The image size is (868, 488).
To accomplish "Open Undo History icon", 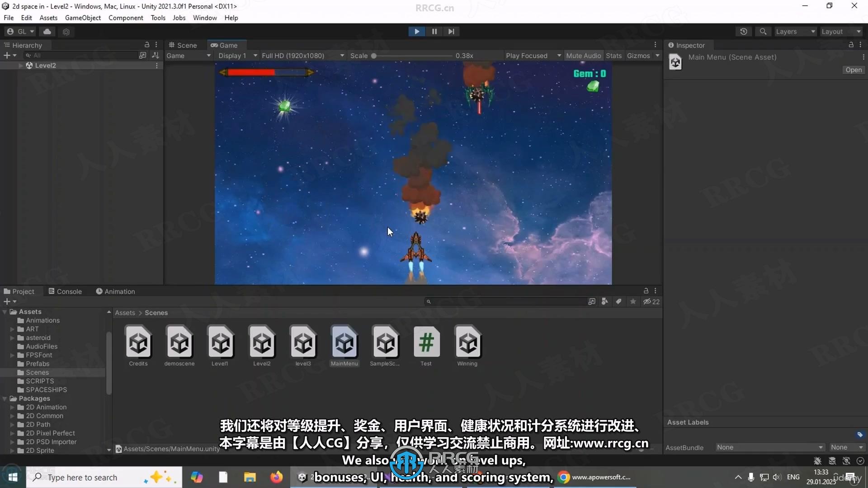I will (744, 31).
